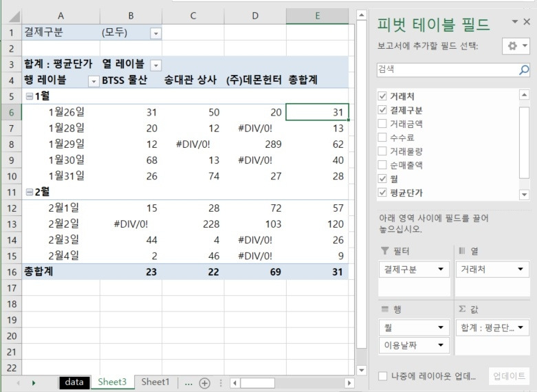Select the 합계 : 평균단가 cell in row 3

pyautogui.click(x=61, y=65)
